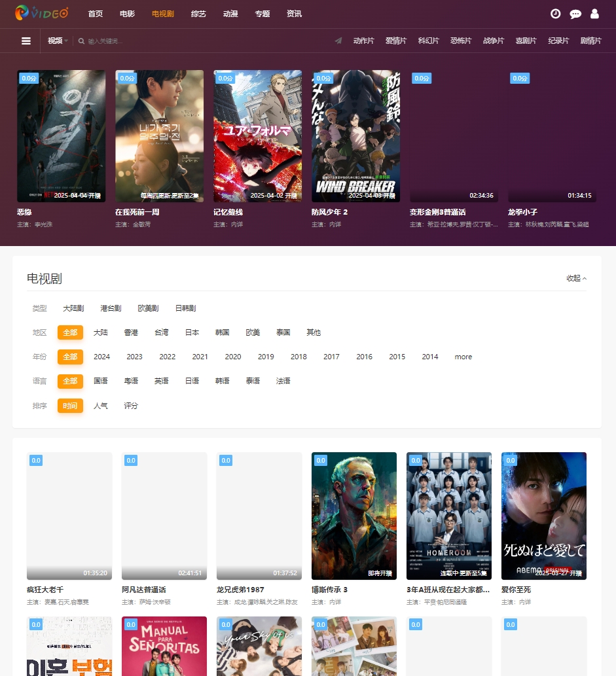This screenshot has height=676, width=616.
Task: Open watch history clock icon
Action: 555,14
